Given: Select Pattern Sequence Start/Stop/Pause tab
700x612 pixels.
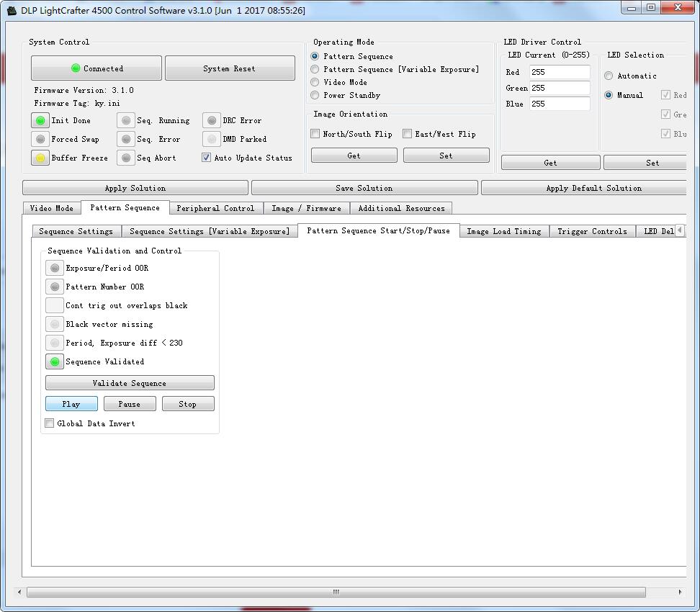Looking at the screenshot, I should click(x=378, y=230).
